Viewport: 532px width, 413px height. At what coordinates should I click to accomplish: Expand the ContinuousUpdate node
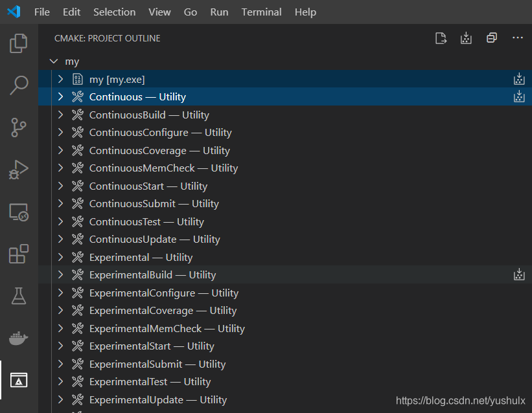[60, 240]
